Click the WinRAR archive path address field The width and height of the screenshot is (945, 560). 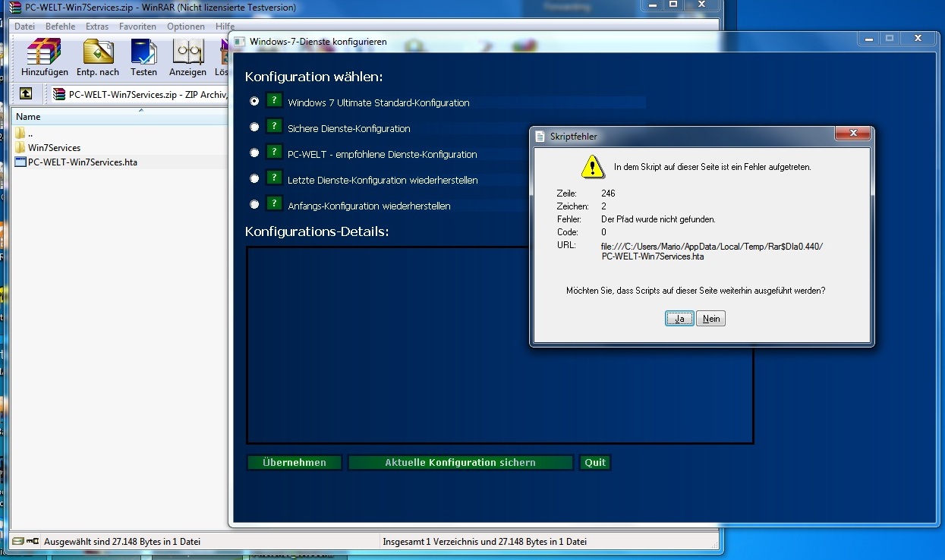(x=140, y=94)
